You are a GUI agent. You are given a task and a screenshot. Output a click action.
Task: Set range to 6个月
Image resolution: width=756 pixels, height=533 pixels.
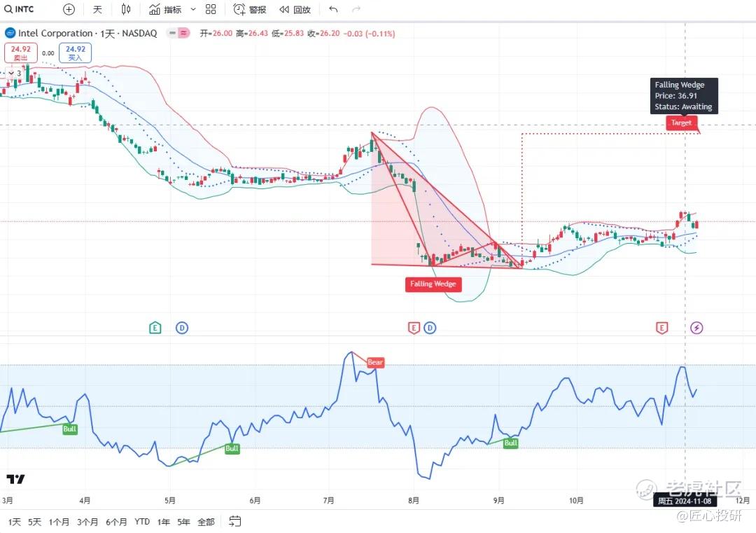pyautogui.click(x=116, y=522)
